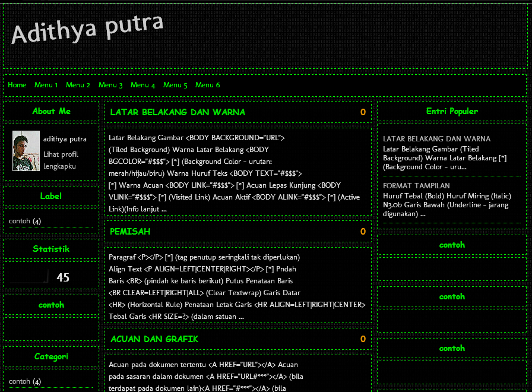Viewport: 532px width, 392px height.
Task: Open contoh (4) under Categori
Action: (25, 381)
